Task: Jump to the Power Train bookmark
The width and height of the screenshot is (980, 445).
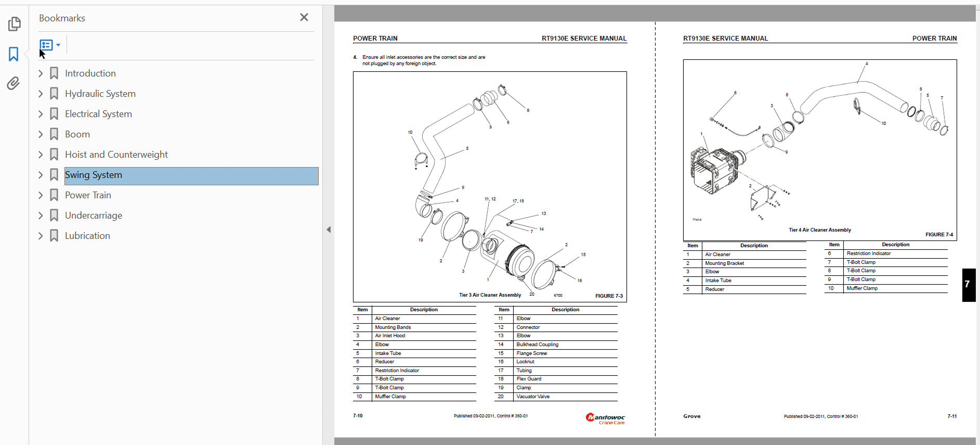Action: tap(88, 195)
